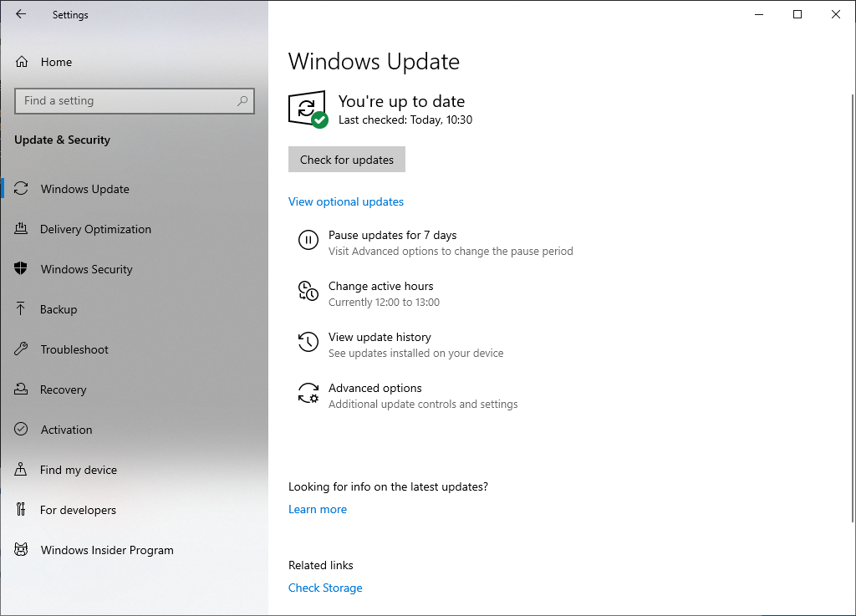
Task: Click the 'Windows Update' page heading
Action: click(374, 62)
